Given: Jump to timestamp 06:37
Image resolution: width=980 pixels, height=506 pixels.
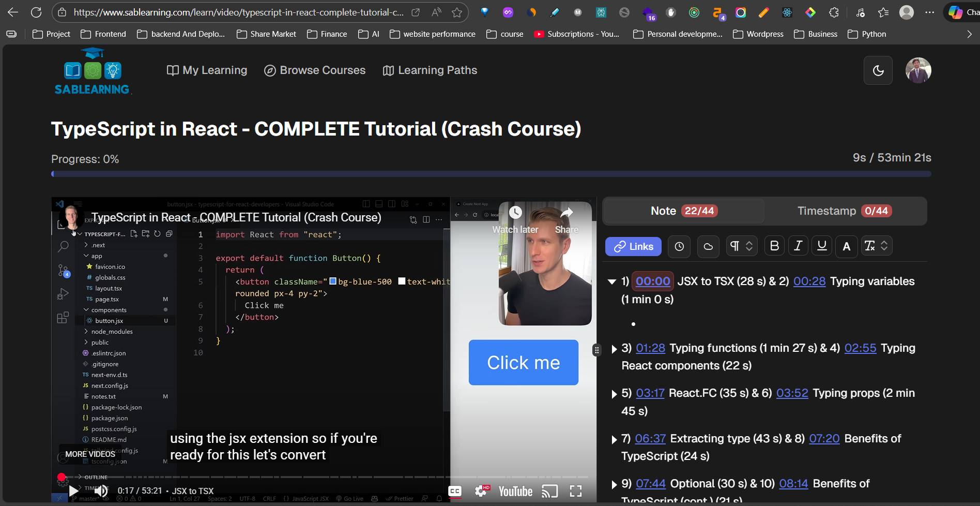Looking at the screenshot, I should pyautogui.click(x=650, y=439).
